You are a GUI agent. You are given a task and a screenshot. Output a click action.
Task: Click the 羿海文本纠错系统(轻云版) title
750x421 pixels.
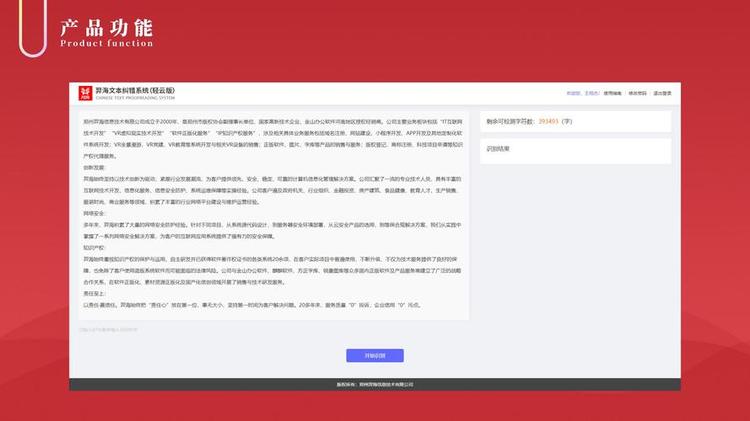point(135,90)
